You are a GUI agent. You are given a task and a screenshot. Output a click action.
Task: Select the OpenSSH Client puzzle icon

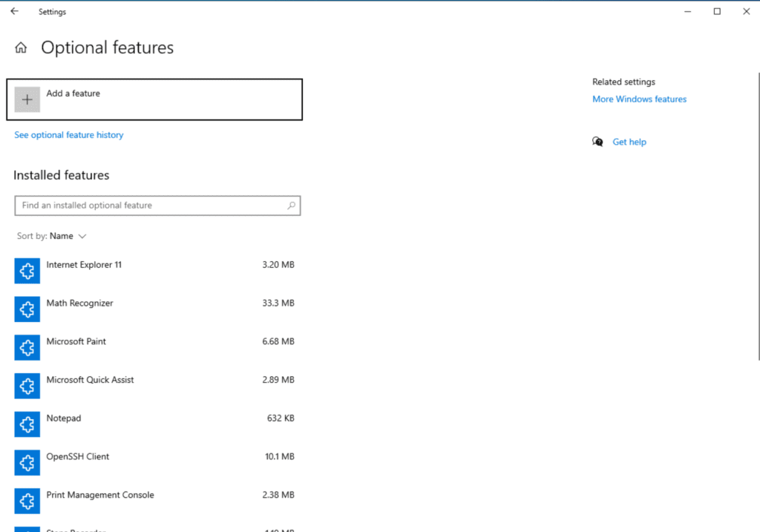(x=27, y=462)
